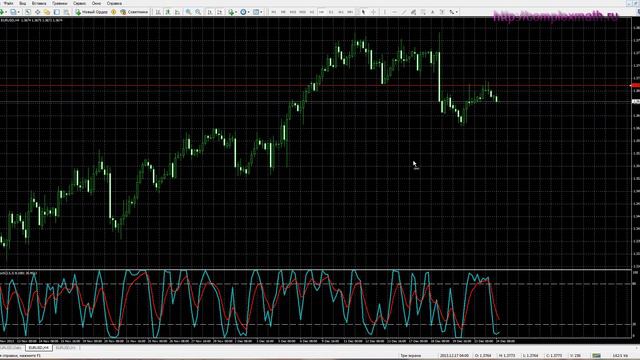
Task: Switch to the EURUSD,Daily chart tab
Action: coord(11,348)
